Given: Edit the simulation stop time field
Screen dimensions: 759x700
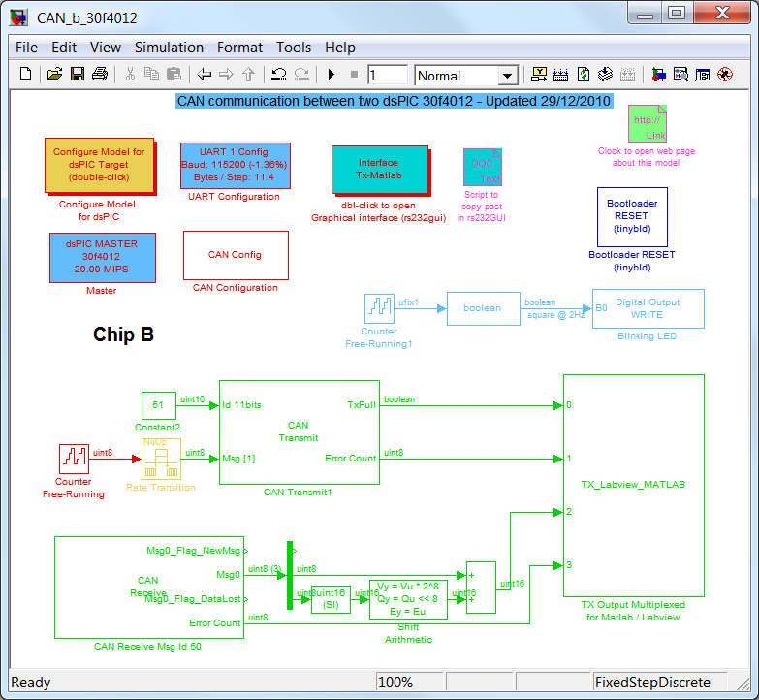Looking at the screenshot, I should [387, 75].
